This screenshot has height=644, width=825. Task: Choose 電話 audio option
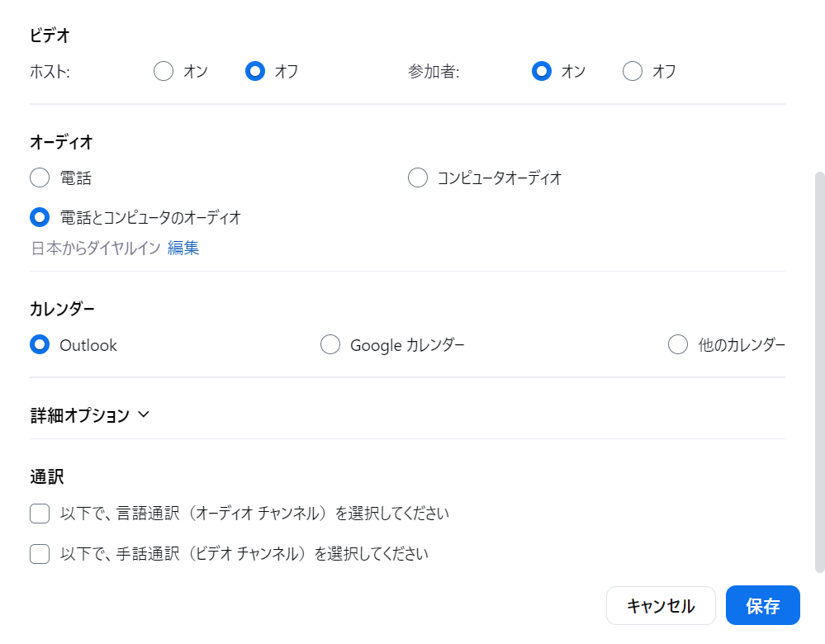click(40, 178)
